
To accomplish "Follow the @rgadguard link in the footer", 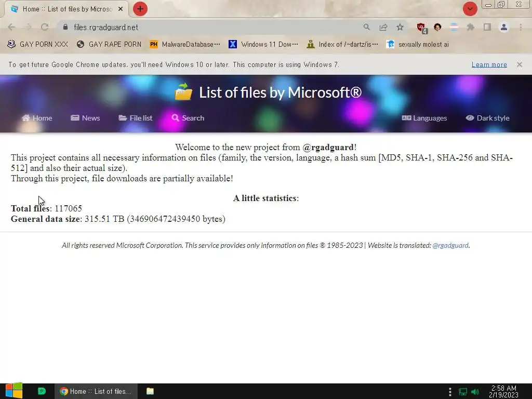I will (x=450, y=245).
